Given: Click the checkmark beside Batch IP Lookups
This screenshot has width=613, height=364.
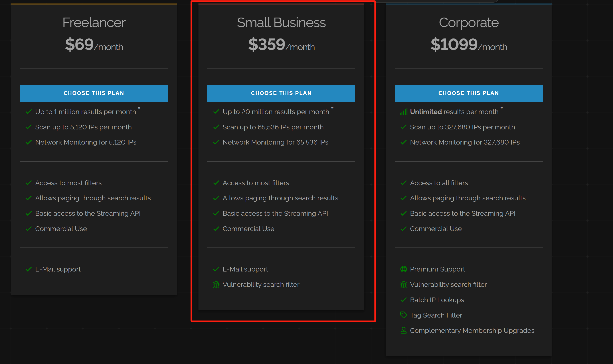Looking at the screenshot, I should coord(403,300).
